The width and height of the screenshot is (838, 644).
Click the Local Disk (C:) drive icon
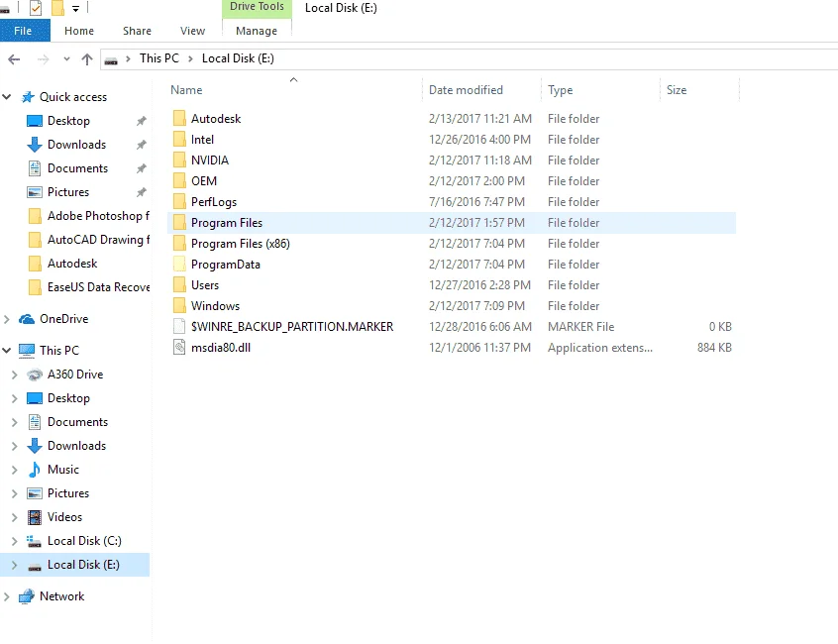35,541
